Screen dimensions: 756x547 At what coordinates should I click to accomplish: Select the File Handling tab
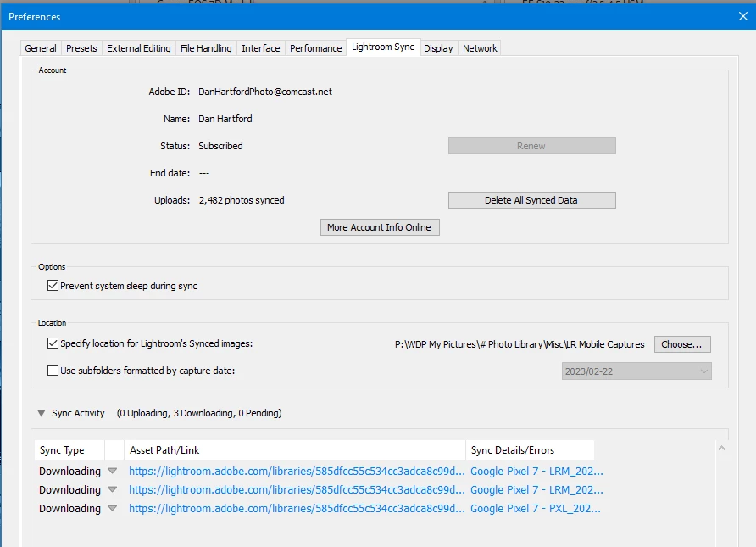coord(206,48)
